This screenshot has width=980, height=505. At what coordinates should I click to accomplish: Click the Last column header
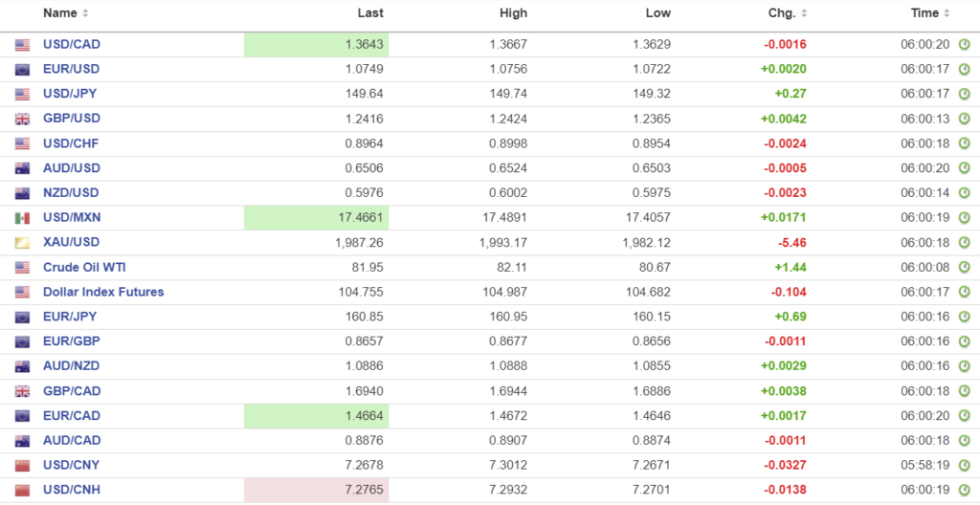(370, 13)
